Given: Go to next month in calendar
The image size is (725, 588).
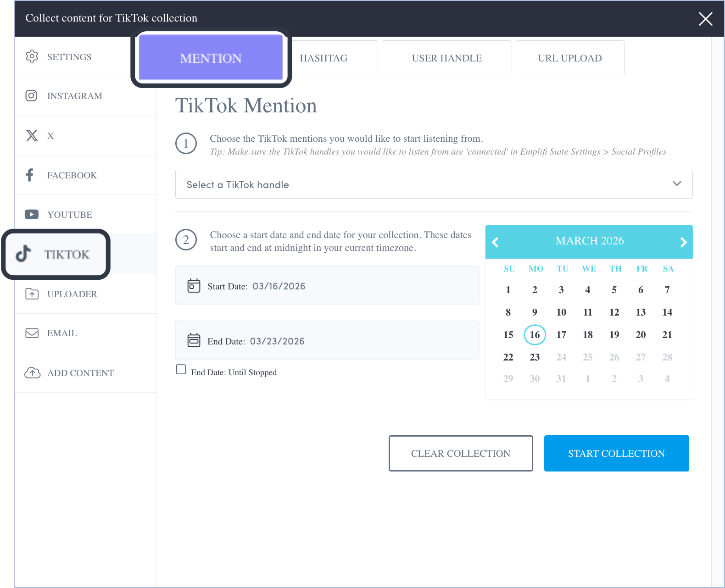Looking at the screenshot, I should pos(683,242).
